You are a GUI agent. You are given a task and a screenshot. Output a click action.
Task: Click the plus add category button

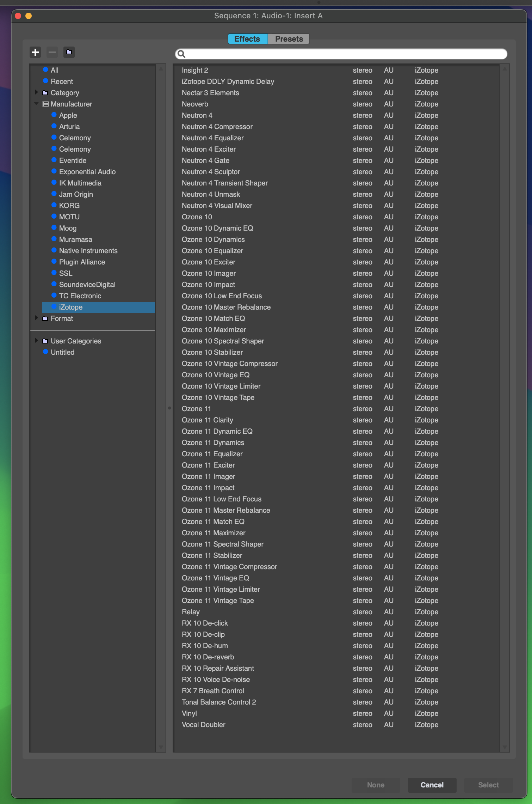click(x=35, y=52)
